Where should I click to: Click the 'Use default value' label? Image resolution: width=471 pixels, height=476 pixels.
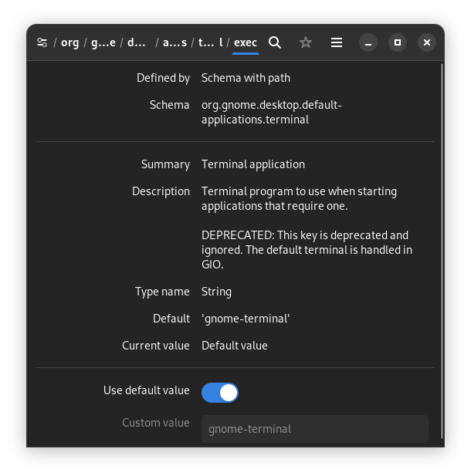click(146, 390)
